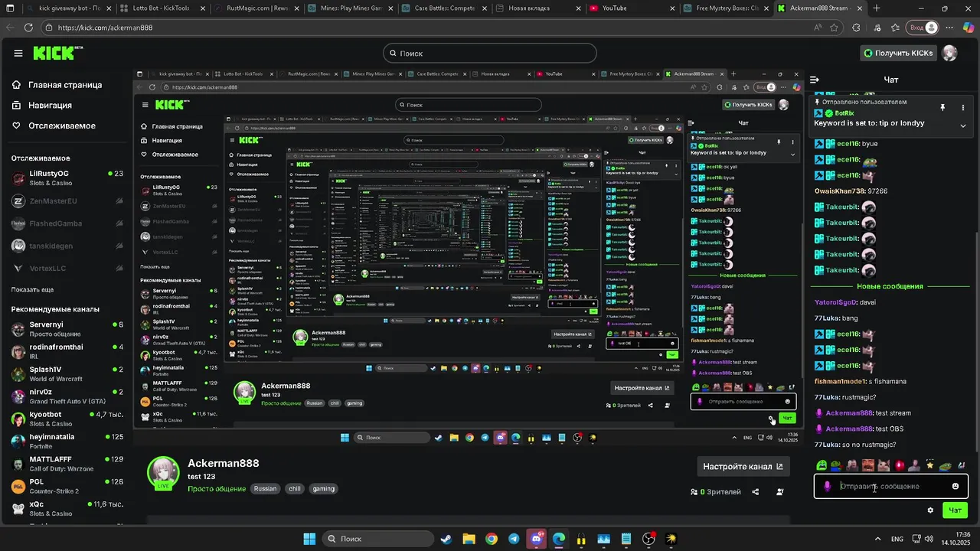Share the Ackerman888 stream

coord(756,492)
